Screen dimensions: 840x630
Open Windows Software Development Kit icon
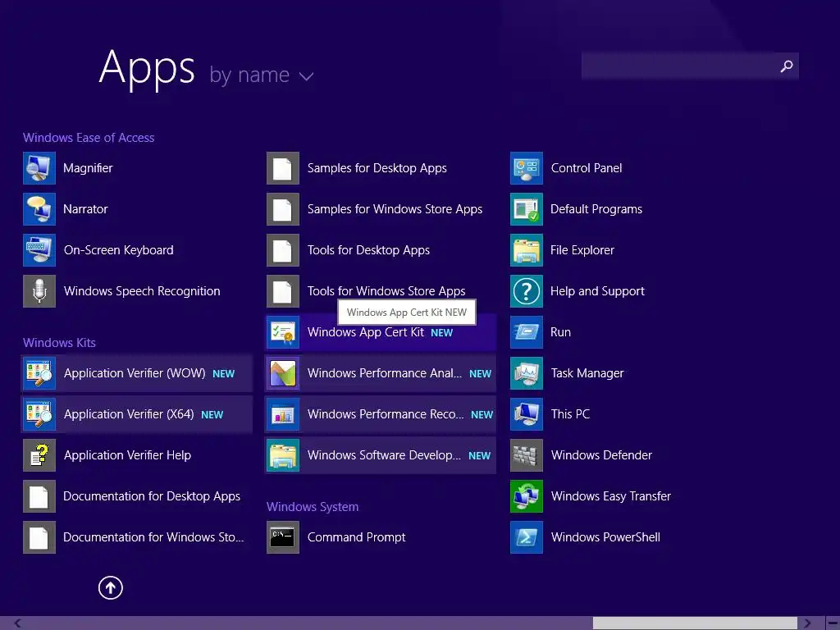(x=283, y=455)
